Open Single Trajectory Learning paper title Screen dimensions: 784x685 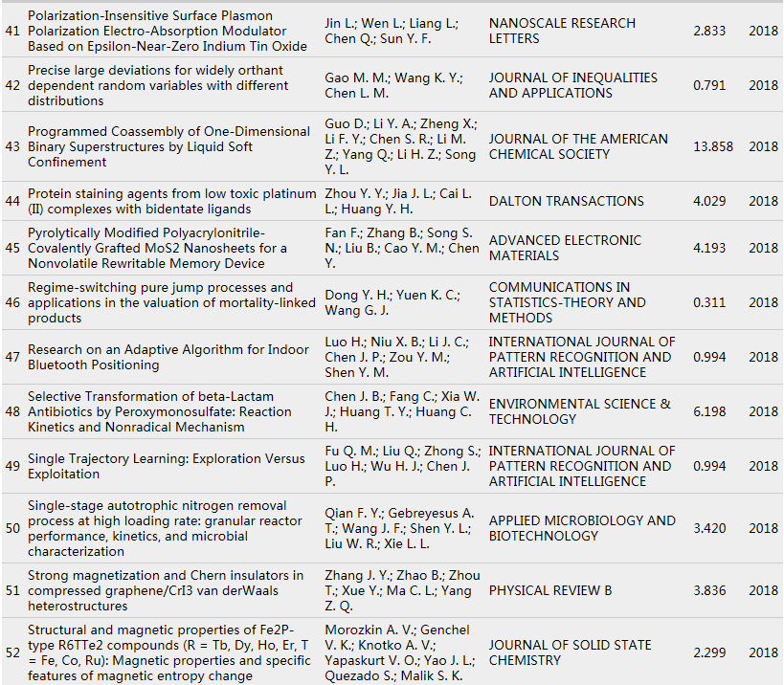[x=166, y=466]
